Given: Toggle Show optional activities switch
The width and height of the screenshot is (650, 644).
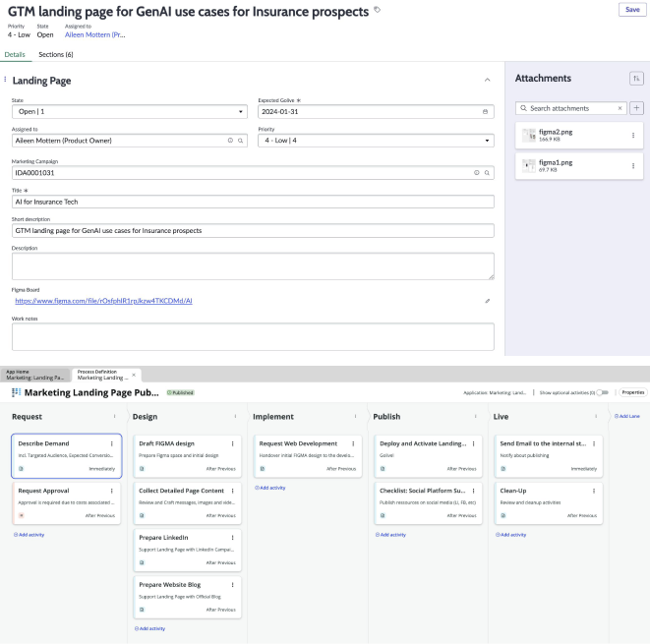Looking at the screenshot, I should point(601,392).
